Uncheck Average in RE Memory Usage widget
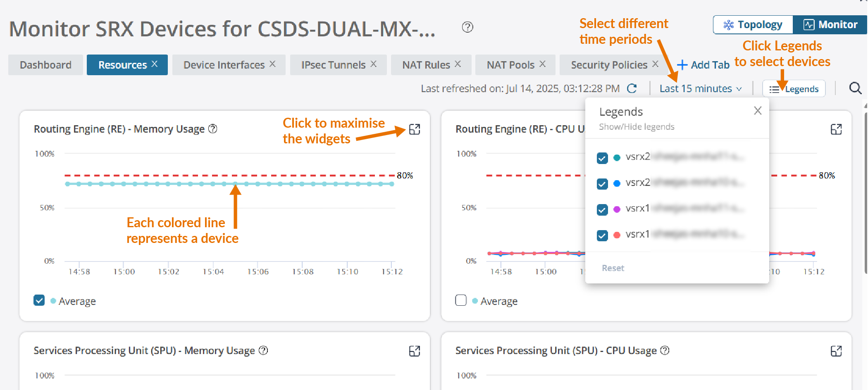 (39, 300)
